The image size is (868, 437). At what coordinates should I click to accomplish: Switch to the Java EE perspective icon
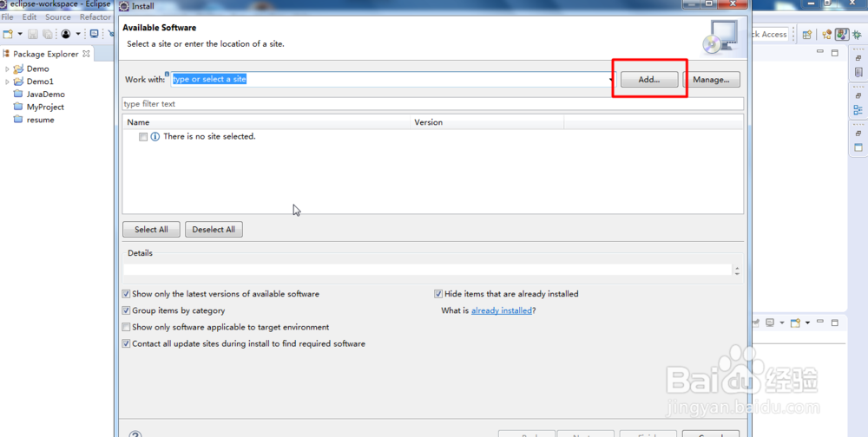[x=827, y=35]
